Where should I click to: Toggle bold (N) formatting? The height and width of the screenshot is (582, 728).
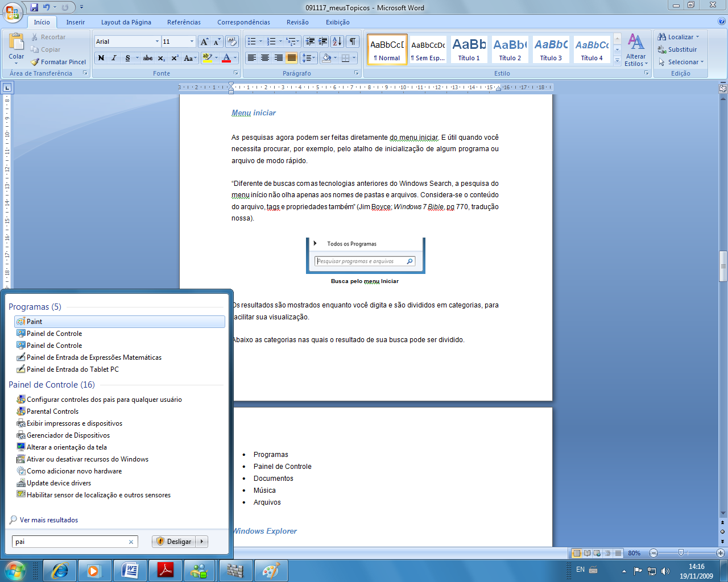point(101,58)
